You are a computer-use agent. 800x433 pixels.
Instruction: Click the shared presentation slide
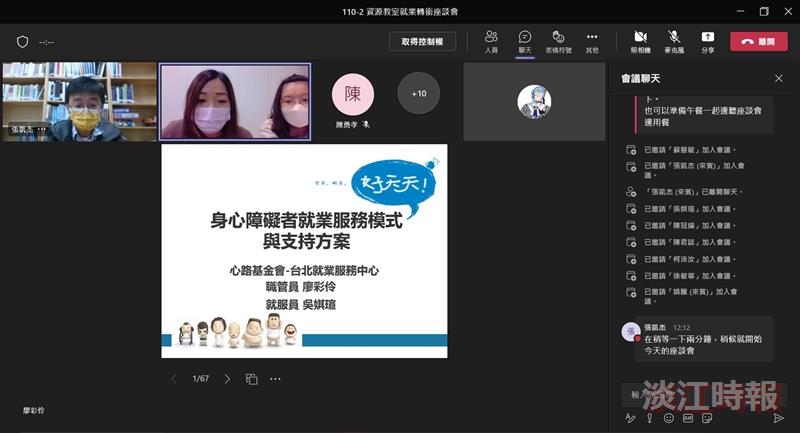point(305,251)
